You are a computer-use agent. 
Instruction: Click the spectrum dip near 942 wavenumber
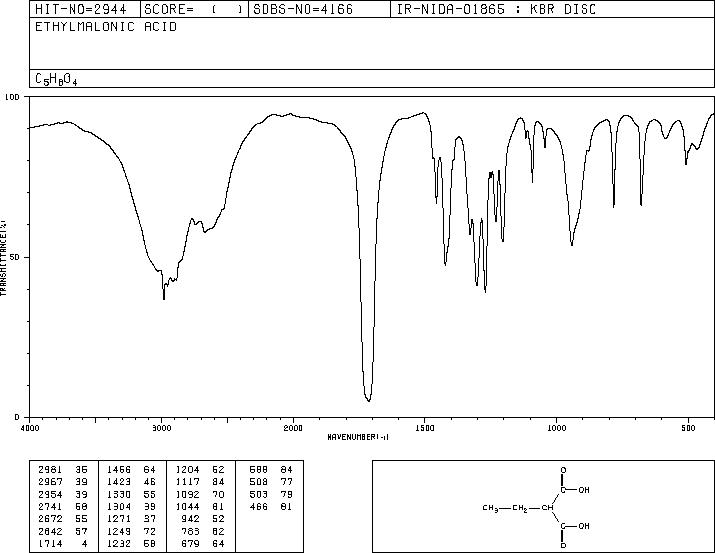click(572, 245)
